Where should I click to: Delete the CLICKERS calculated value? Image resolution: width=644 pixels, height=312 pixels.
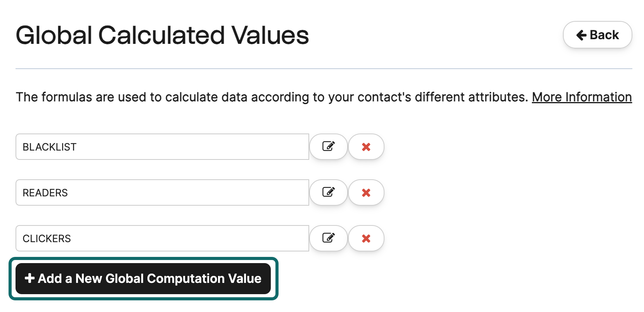366,238
